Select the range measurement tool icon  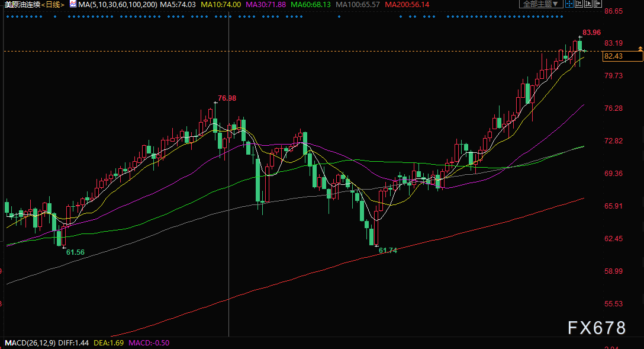click(x=579, y=4)
